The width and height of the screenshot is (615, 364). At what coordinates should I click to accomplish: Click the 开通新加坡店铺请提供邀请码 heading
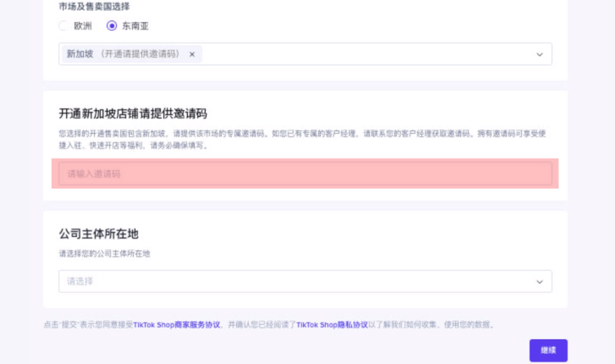pos(132,114)
